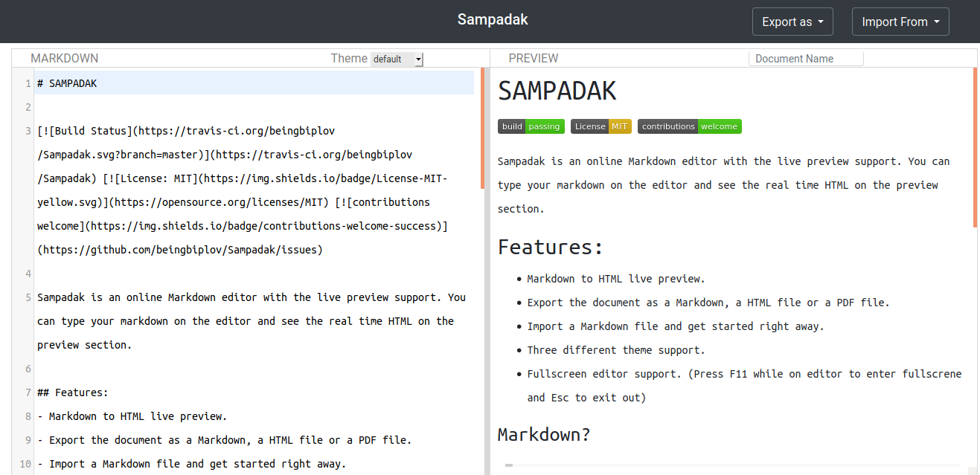
Task: Click the License MIT badge
Action: (601, 126)
